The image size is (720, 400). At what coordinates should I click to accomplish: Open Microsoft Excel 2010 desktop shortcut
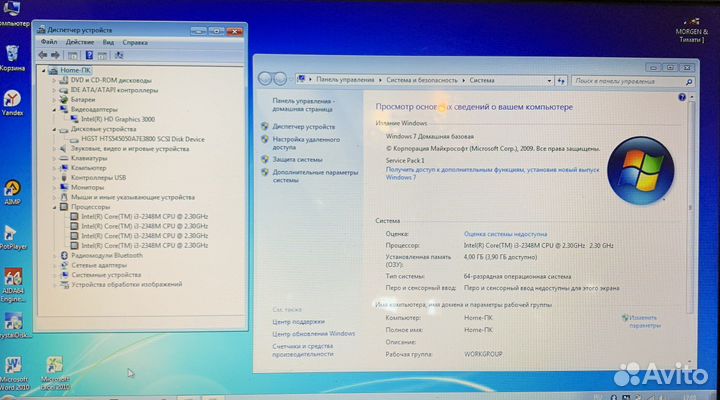pos(55,373)
